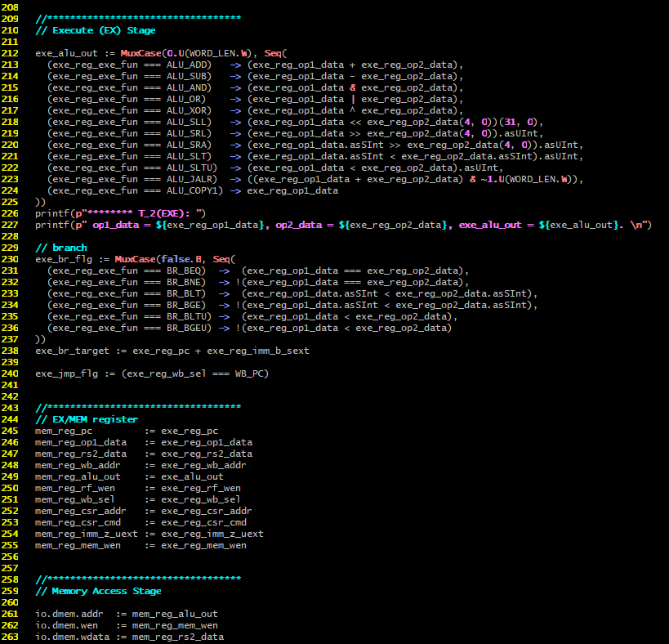Click the 'BR_BNE' constant
The width and height of the screenshot is (669, 644).
(x=184, y=283)
